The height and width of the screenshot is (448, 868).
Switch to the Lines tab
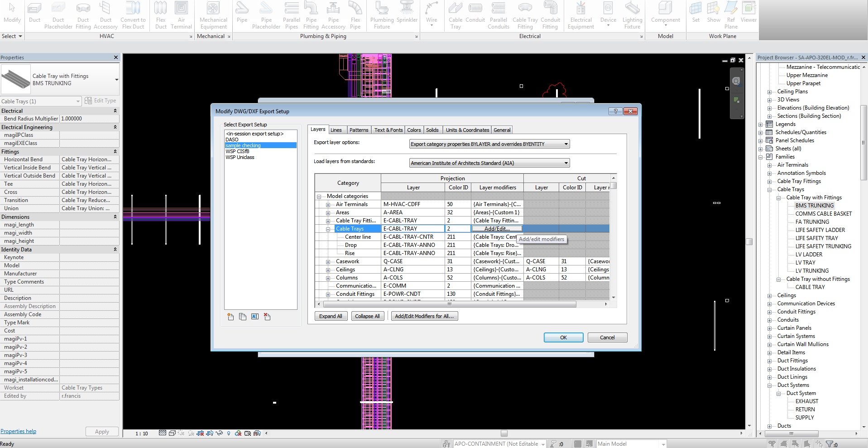click(336, 130)
